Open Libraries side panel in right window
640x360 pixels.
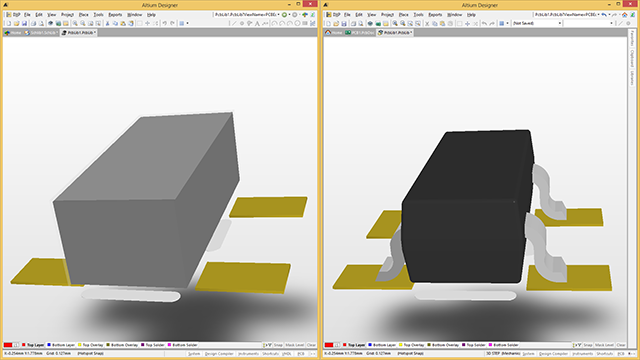click(632, 78)
